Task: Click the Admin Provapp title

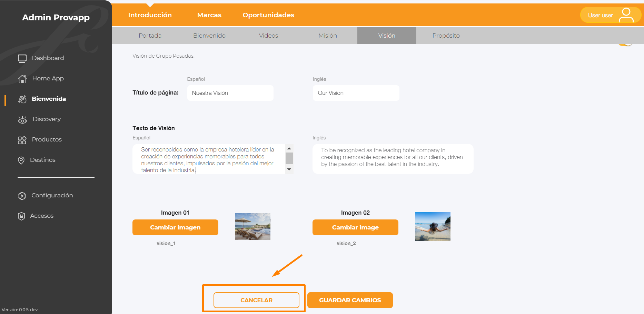Action: (56, 18)
